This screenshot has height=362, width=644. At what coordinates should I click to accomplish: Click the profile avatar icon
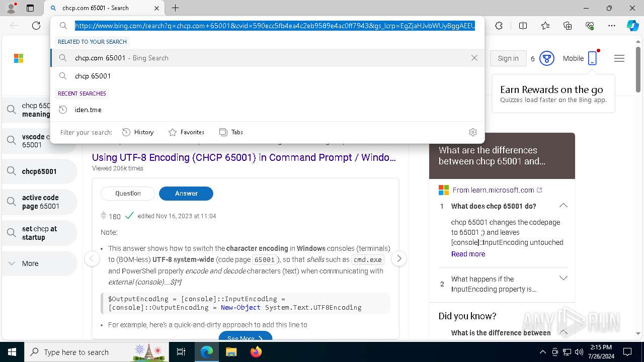click(11, 8)
